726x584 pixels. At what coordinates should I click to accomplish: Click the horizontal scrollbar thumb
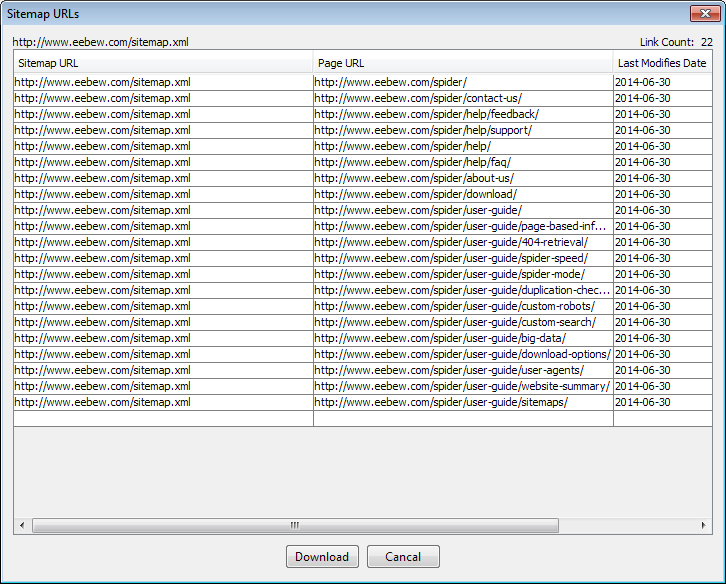(295, 525)
